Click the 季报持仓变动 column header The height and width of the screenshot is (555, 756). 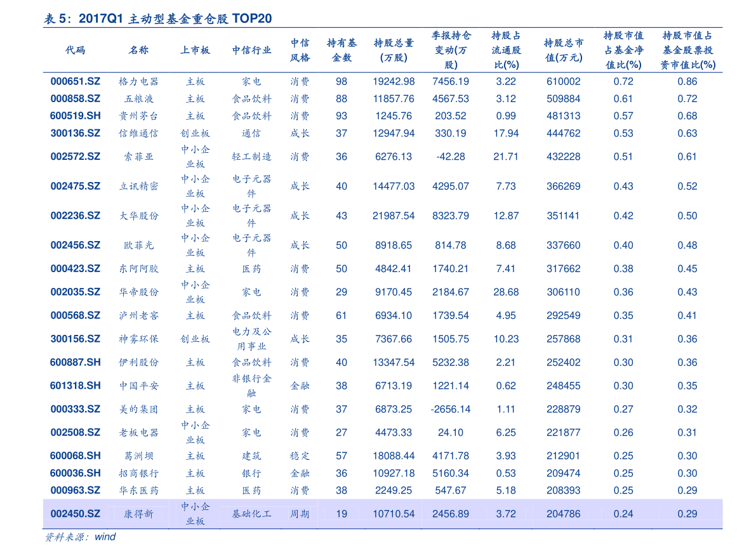click(x=451, y=49)
